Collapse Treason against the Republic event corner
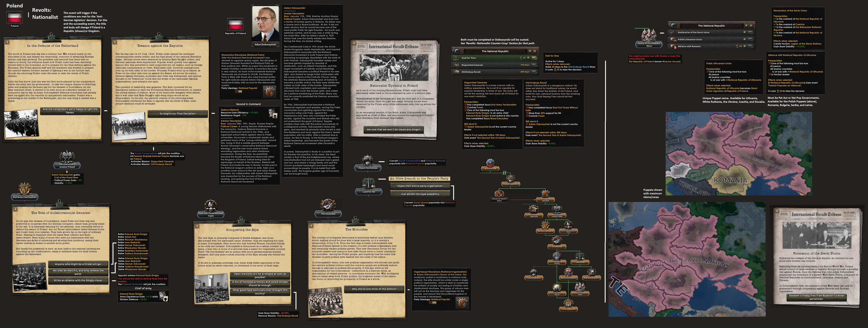This screenshot has width=868, height=328. pos(115,42)
